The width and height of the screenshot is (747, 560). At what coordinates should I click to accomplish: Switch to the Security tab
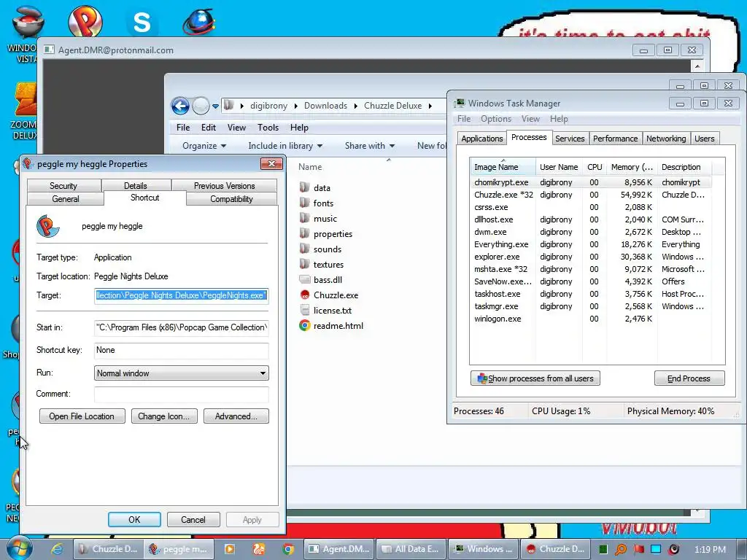click(63, 186)
